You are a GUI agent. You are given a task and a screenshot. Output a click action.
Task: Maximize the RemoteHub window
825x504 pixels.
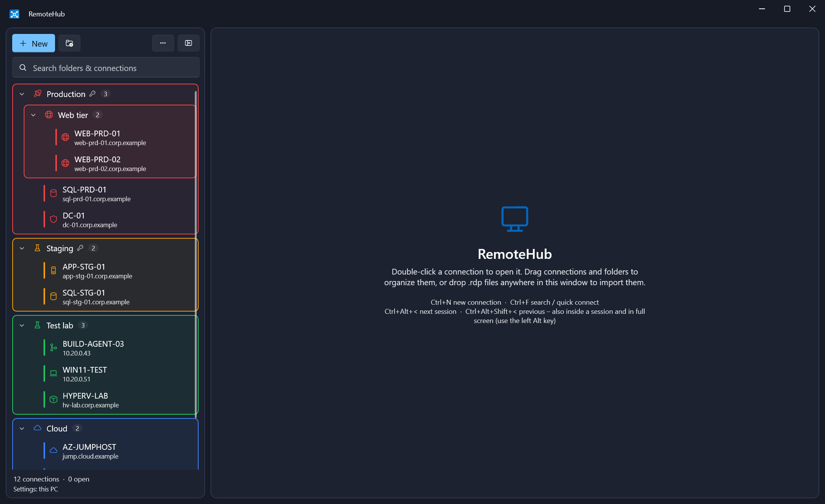787,9
